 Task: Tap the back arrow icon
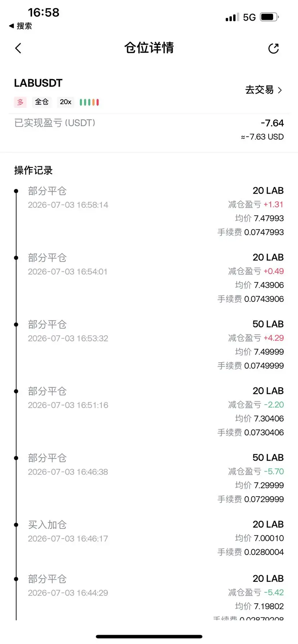click(x=18, y=48)
